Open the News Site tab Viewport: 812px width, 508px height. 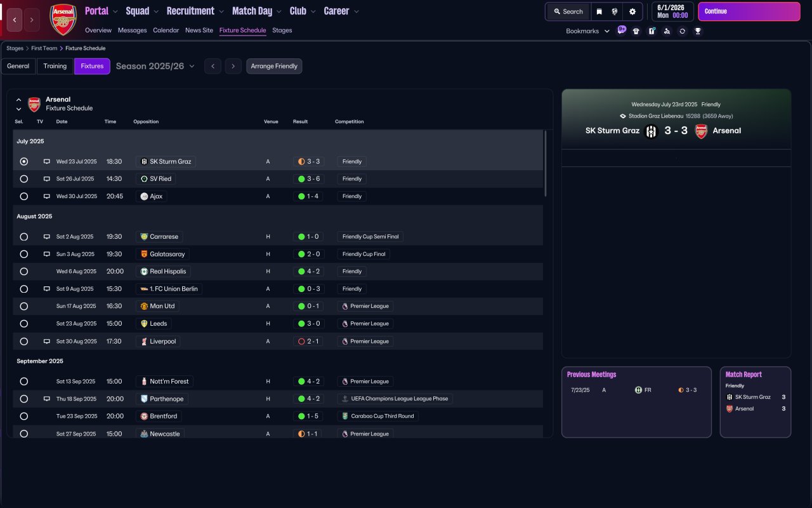(199, 30)
